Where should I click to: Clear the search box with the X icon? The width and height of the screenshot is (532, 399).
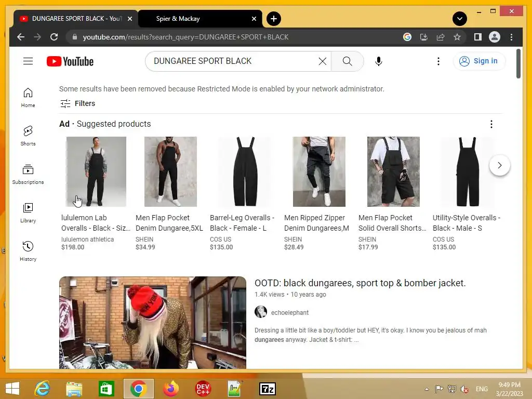pos(322,61)
